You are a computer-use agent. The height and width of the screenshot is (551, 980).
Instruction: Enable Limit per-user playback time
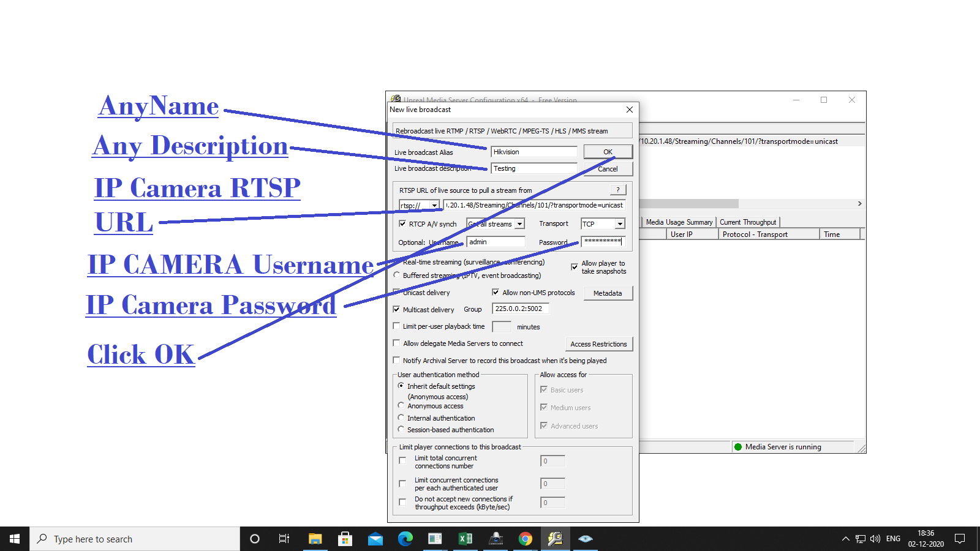click(397, 326)
